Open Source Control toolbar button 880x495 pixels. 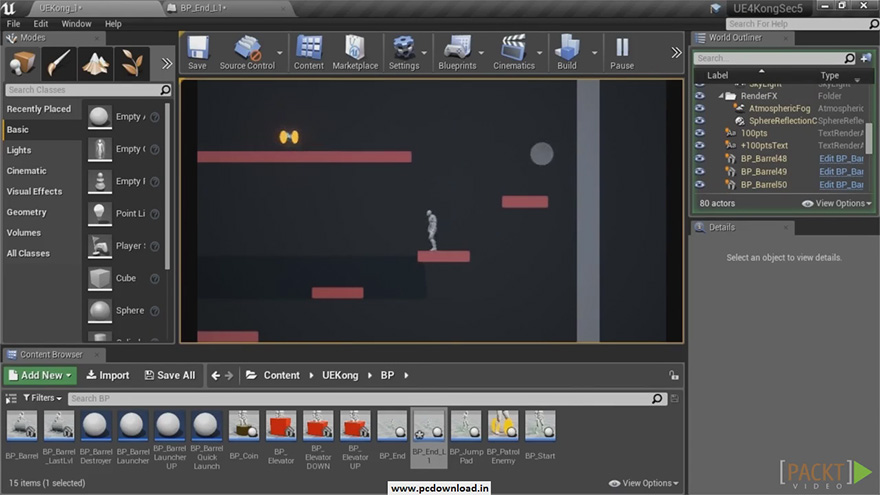click(247, 53)
